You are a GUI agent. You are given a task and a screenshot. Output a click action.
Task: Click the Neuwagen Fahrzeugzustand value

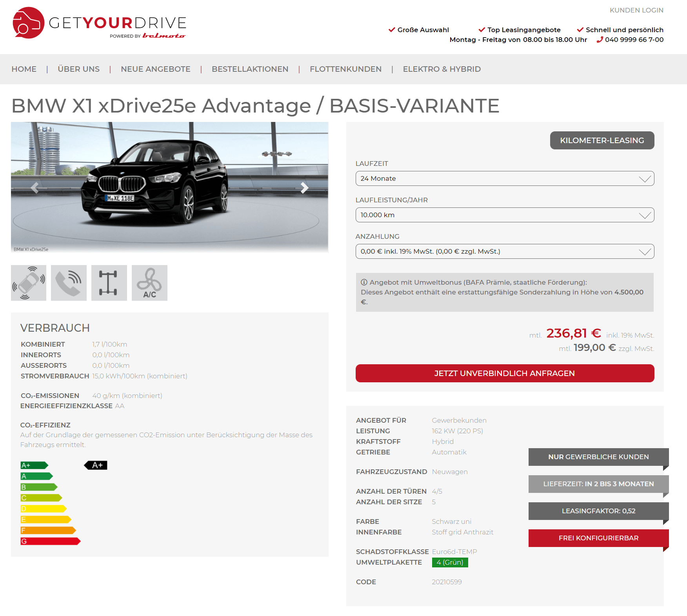coord(450,472)
